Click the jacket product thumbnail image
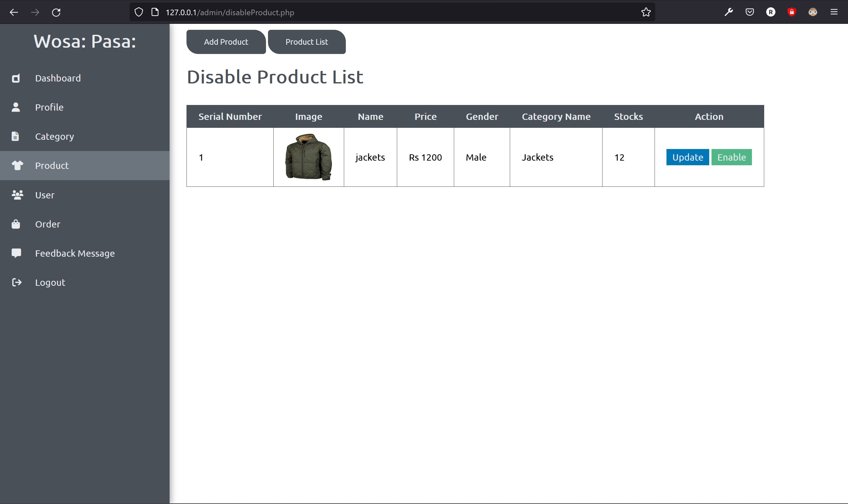The width and height of the screenshot is (848, 504). click(308, 157)
